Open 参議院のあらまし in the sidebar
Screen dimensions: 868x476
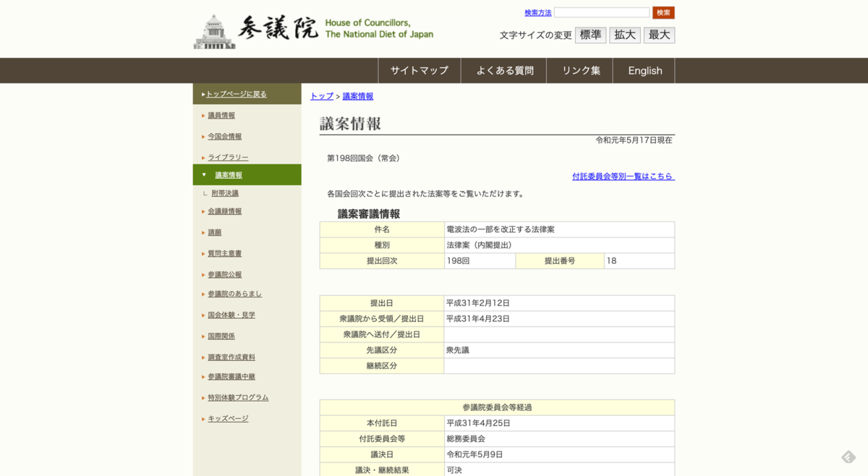[x=235, y=294]
